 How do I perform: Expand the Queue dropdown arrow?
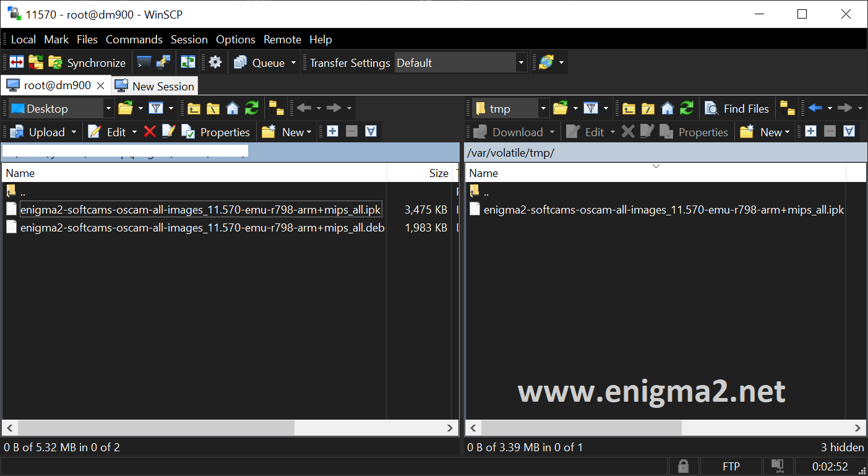(293, 63)
